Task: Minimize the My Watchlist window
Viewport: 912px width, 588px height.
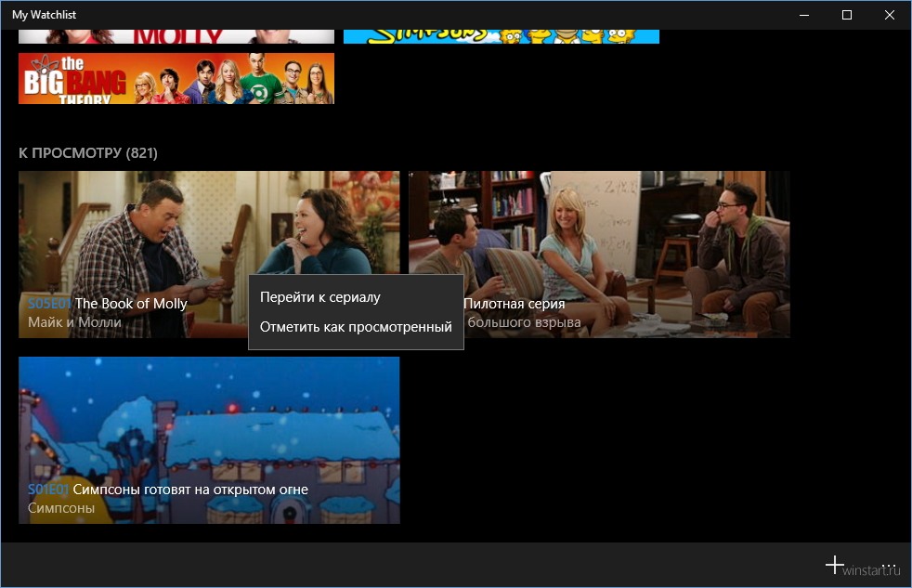Action: (x=804, y=15)
